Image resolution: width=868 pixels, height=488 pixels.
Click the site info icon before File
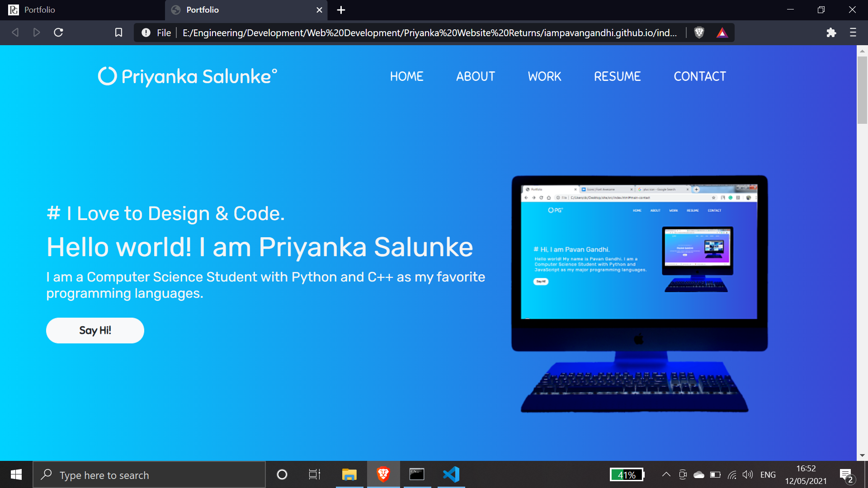[146, 33]
